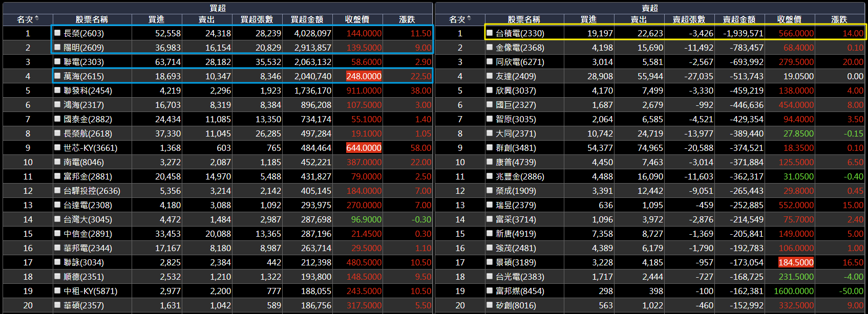Viewport: 868px width, 314px height.
Task: Select stock name 智原(3035)
Action: [516, 119]
